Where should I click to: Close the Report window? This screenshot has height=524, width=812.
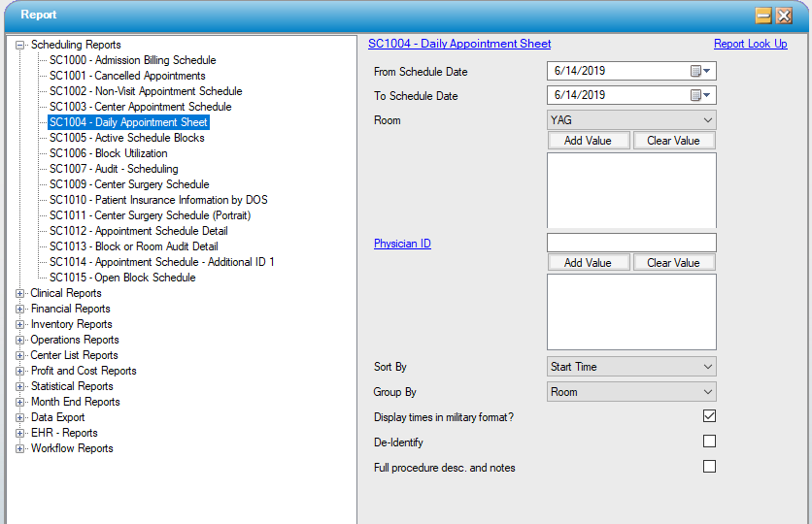(x=784, y=16)
